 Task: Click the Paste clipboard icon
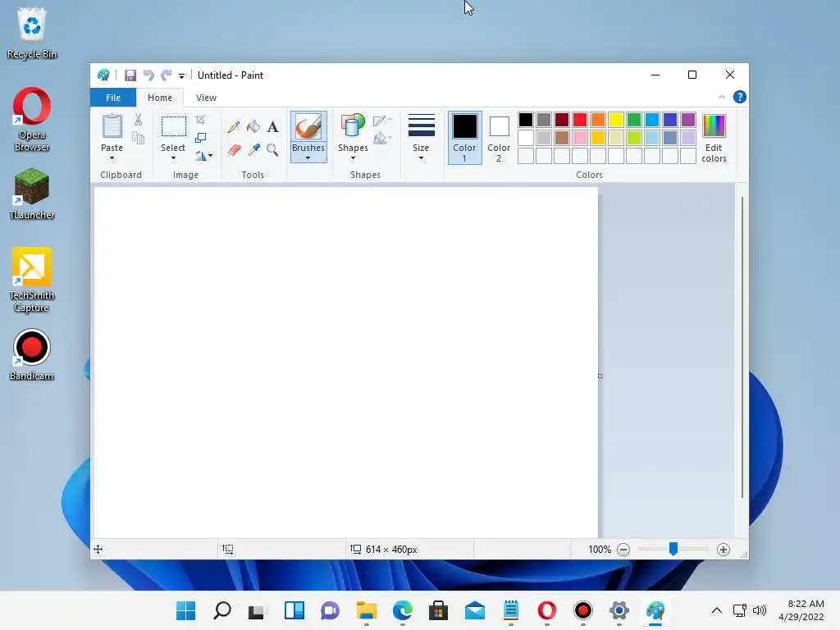click(112, 126)
